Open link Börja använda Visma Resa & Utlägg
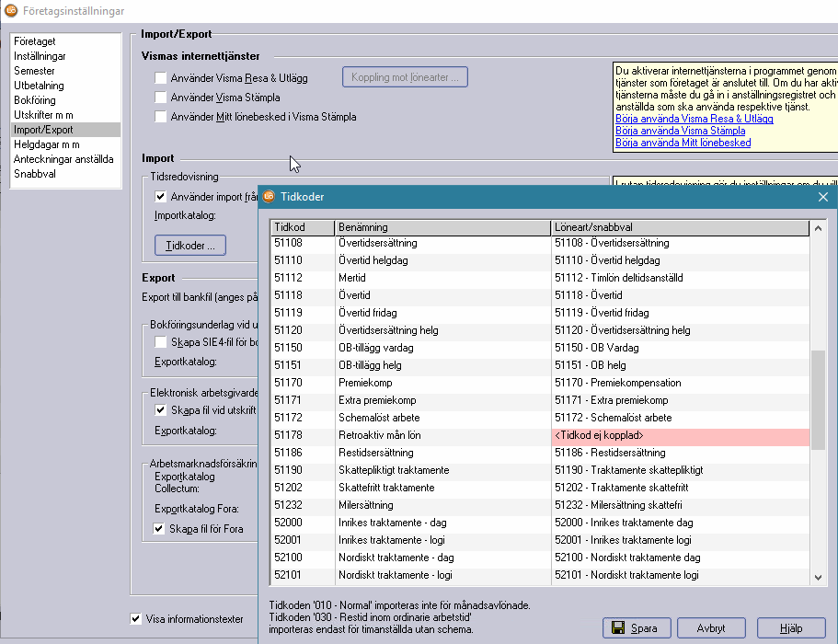The width and height of the screenshot is (838, 644). point(694,120)
